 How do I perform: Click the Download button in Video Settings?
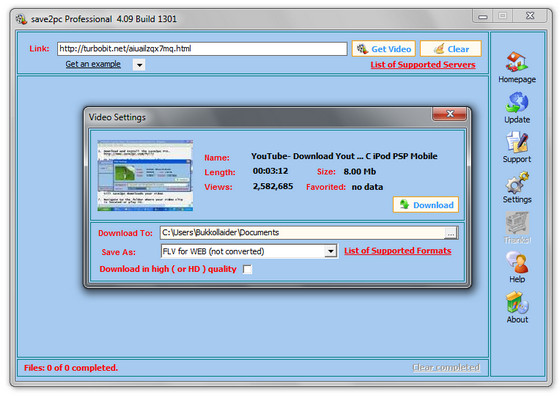426,205
